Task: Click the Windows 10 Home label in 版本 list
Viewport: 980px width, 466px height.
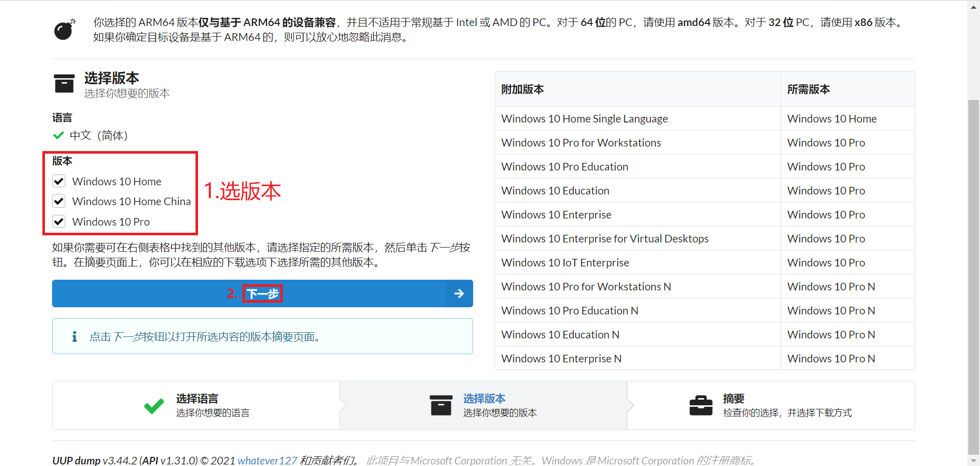Action: (116, 181)
